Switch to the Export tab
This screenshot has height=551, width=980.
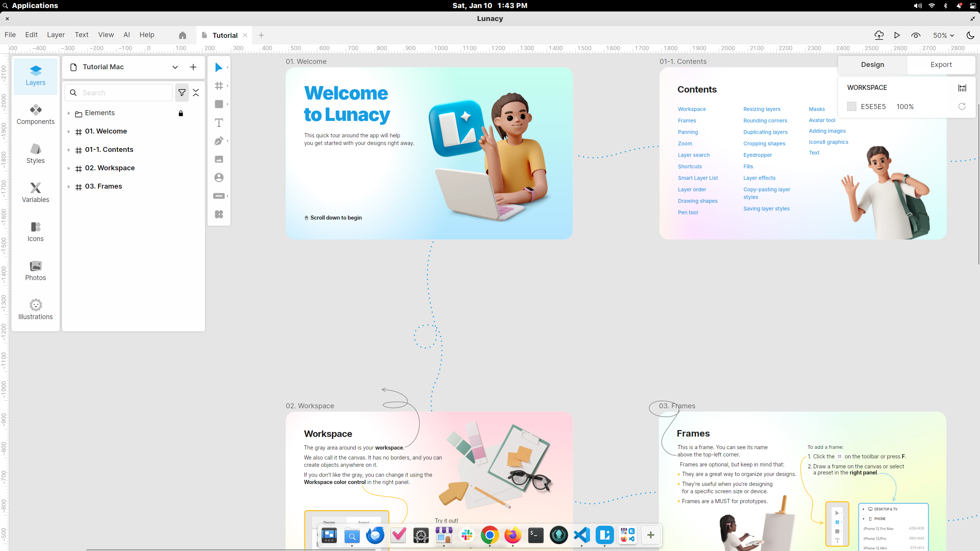click(x=941, y=65)
